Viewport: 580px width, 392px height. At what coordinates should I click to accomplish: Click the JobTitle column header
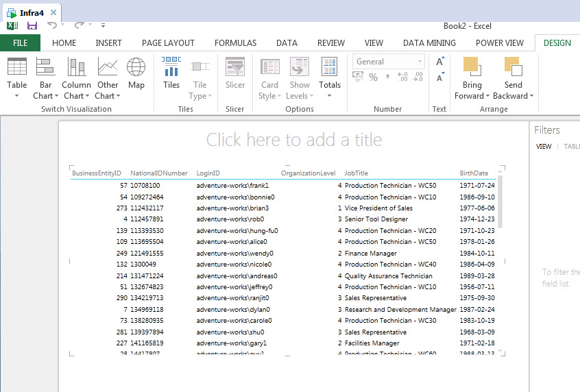click(357, 173)
